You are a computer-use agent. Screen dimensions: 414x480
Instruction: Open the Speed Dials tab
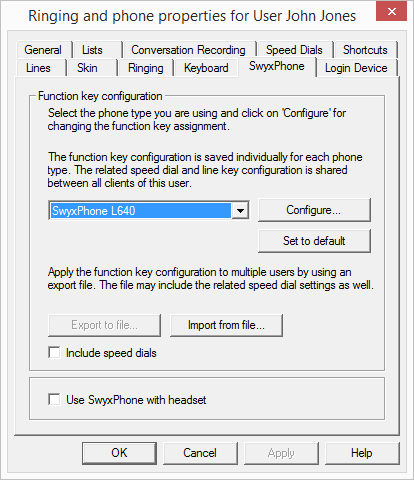[x=295, y=50]
